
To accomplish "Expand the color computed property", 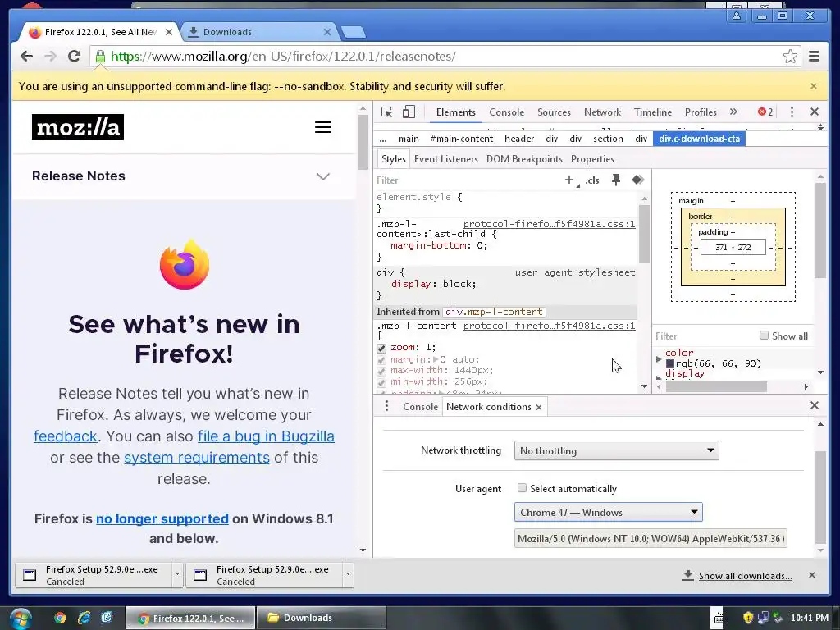I will [659, 359].
